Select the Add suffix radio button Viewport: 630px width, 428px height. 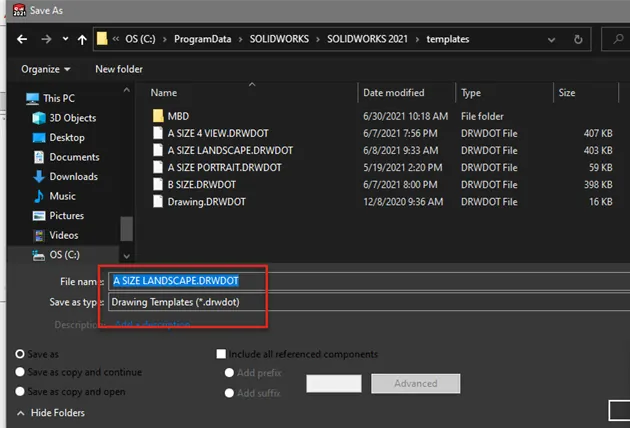[x=229, y=393]
